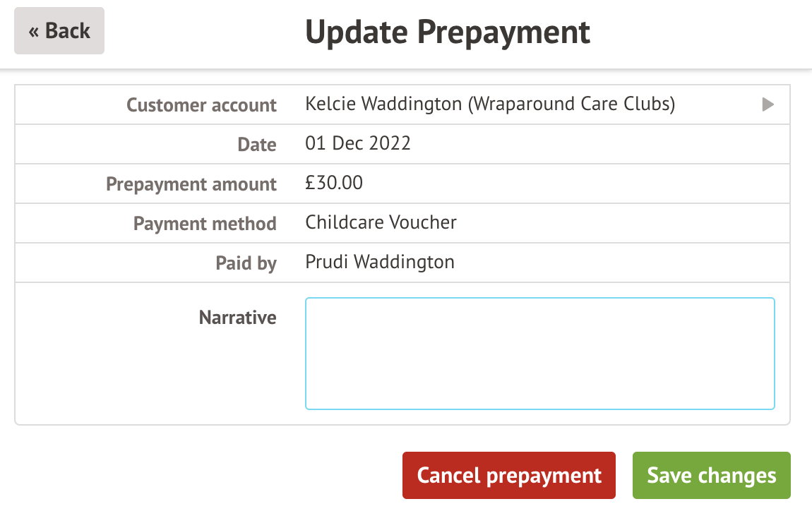Click the Update Prepayment heading
The width and height of the screenshot is (812, 511).
coord(448,31)
